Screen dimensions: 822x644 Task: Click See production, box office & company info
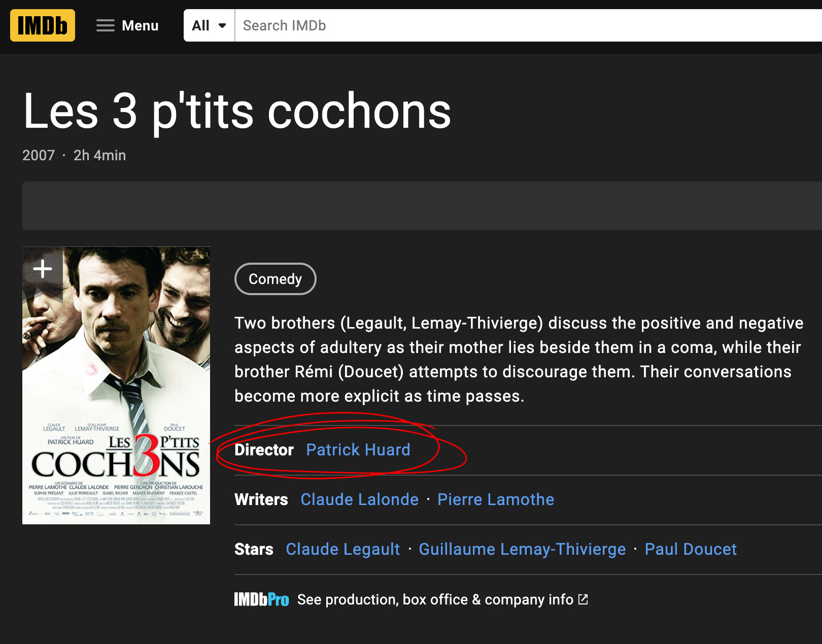point(435,599)
